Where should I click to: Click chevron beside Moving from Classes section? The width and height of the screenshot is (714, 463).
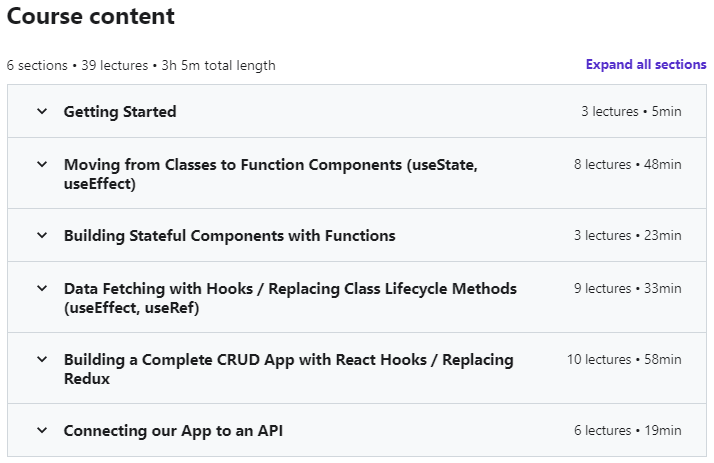click(42, 164)
